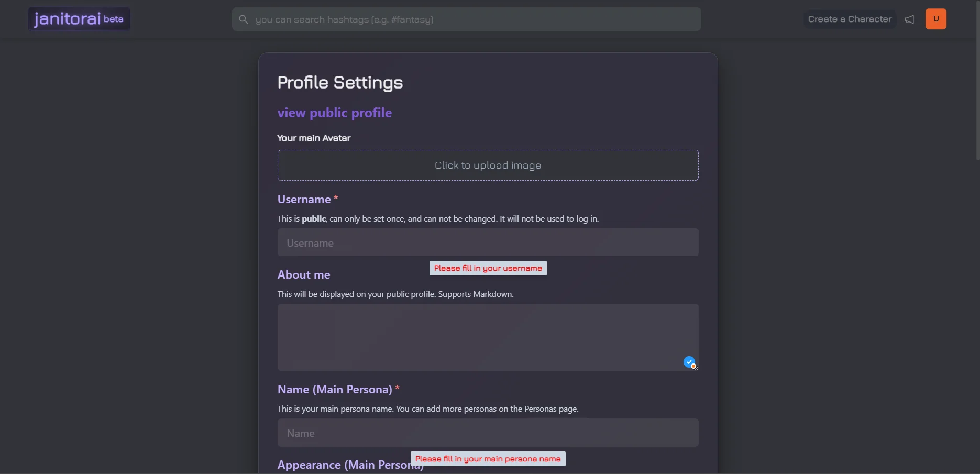Click to upload an avatar image
The height and width of the screenshot is (474, 980).
[x=488, y=166]
